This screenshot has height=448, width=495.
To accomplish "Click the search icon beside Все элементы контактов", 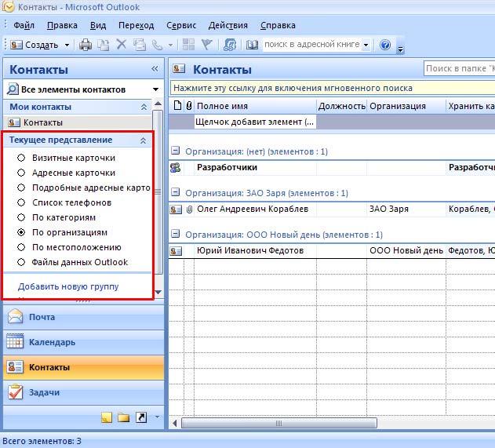I will [13, 89].
